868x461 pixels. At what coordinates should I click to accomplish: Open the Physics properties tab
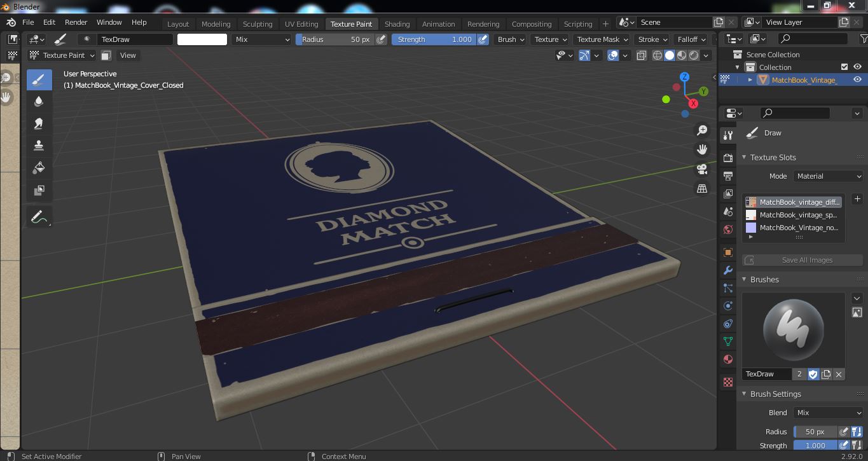728,306
